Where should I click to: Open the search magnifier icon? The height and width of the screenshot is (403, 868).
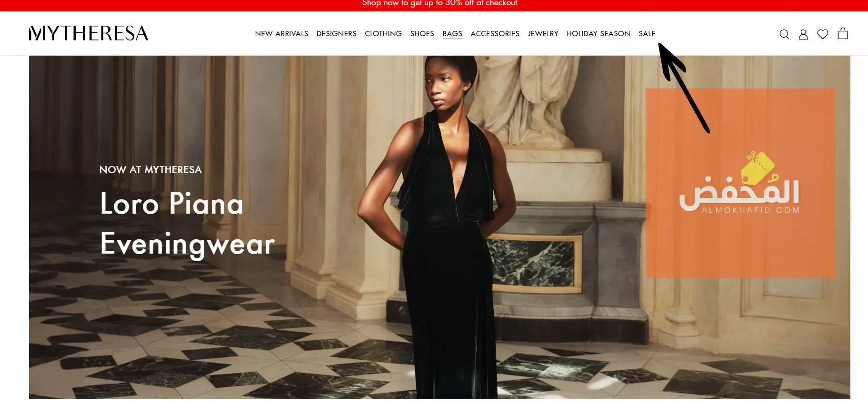click(x=784, y=34)
